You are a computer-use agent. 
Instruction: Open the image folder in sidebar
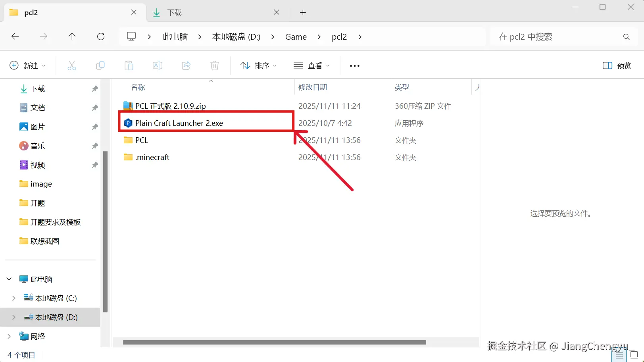pos(41,184)
